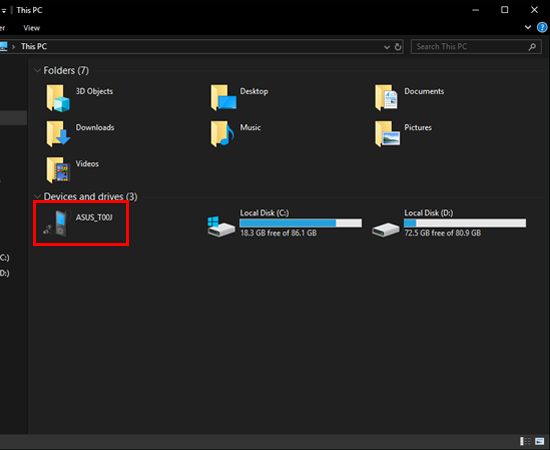Refresh the This PC address bar

(x=398, y=47)
